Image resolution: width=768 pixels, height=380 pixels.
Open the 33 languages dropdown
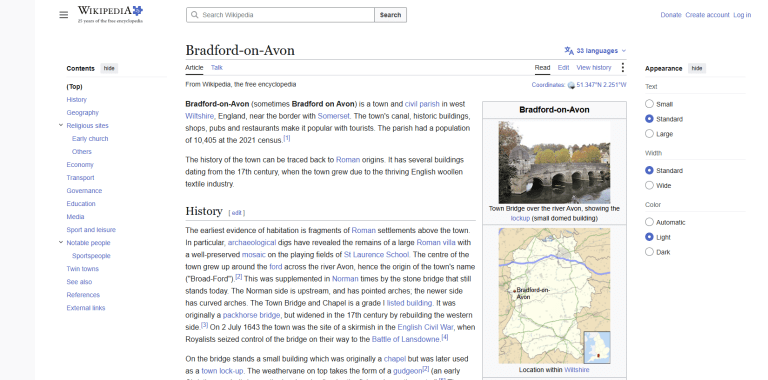(596, 50)
